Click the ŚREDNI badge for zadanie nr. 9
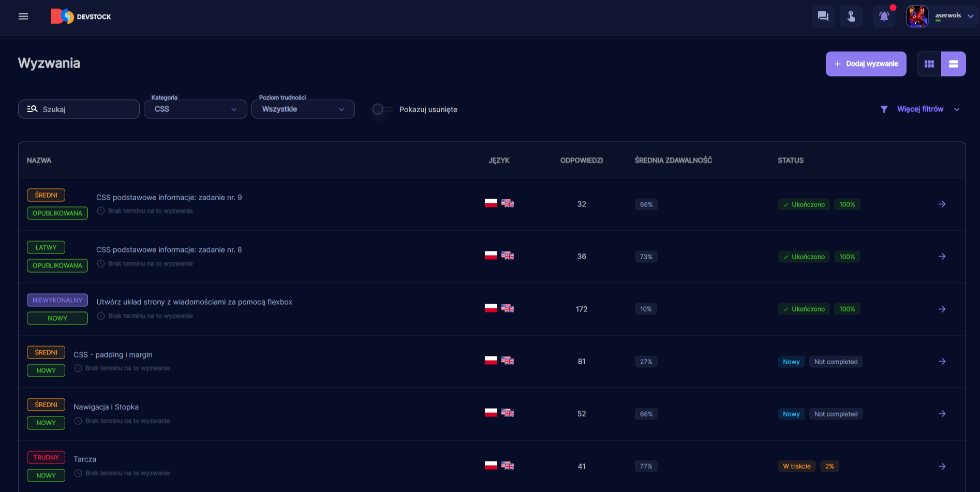980x492 pixels. [46, 195]
